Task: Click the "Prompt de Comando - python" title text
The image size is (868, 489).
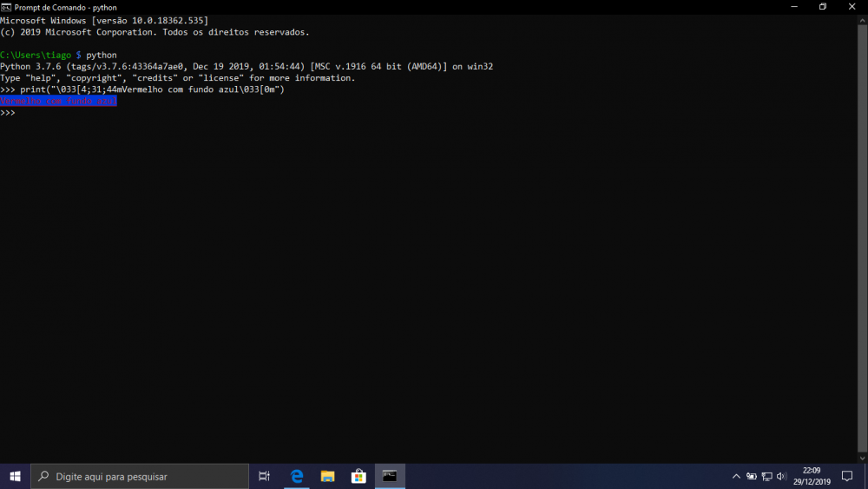Action: pyautogui.click(x=66, y=7)
